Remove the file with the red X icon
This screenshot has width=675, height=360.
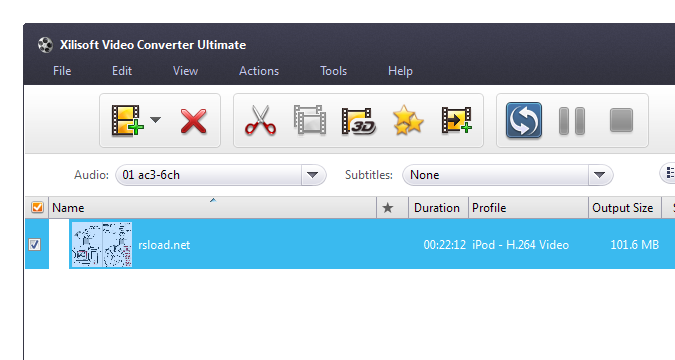193,121
